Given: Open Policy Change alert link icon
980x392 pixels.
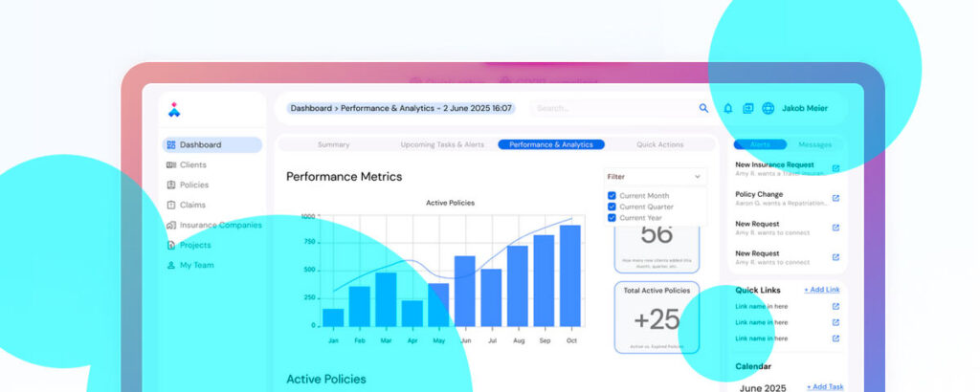Looking at the screenshot, I should [835, 198].
